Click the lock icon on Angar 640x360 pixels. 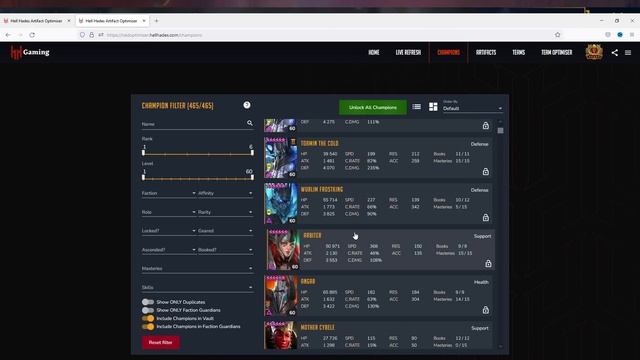486,310
